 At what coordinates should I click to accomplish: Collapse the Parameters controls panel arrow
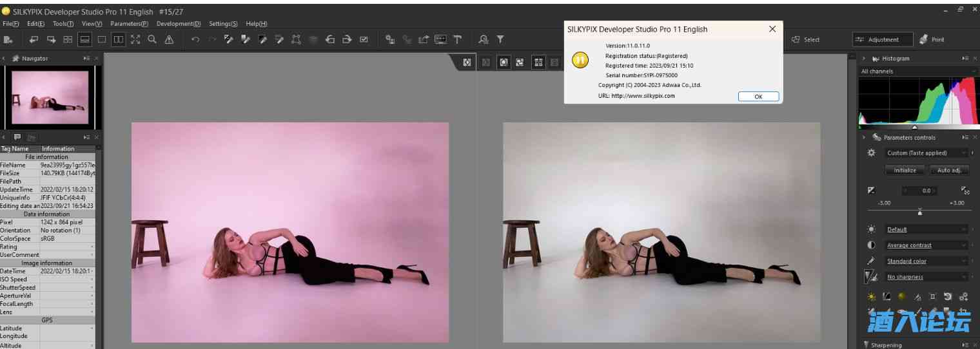864,137
